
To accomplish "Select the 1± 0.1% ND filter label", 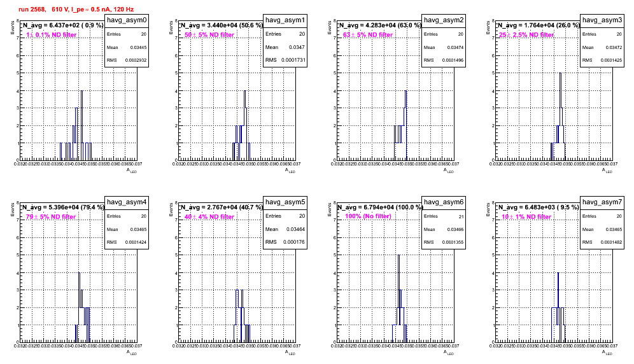I will 52,35.
